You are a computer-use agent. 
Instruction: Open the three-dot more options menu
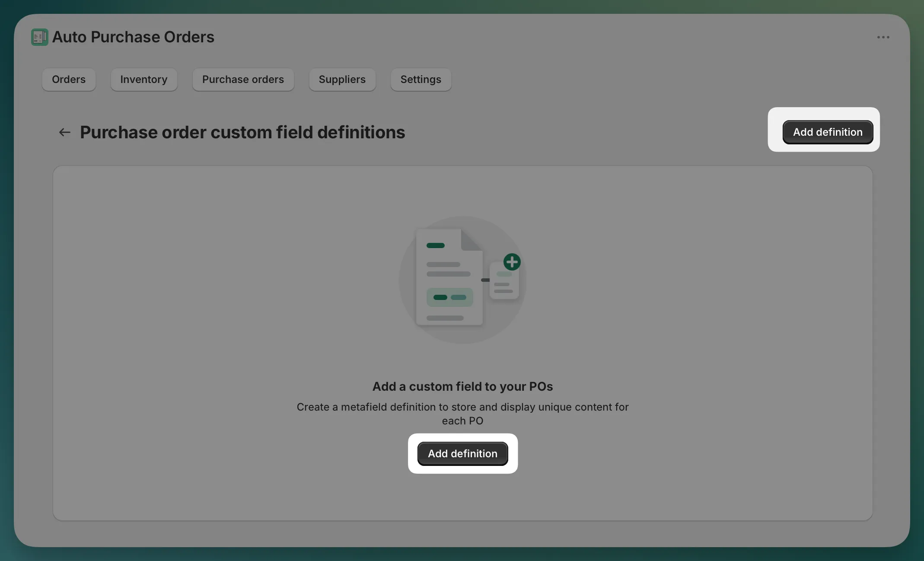(883, 37)
